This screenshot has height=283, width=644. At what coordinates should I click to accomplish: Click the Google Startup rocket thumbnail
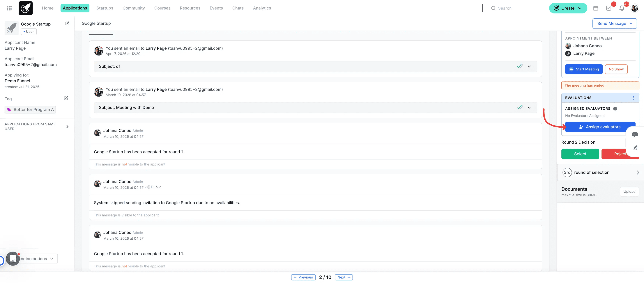[x=11, y=28]
